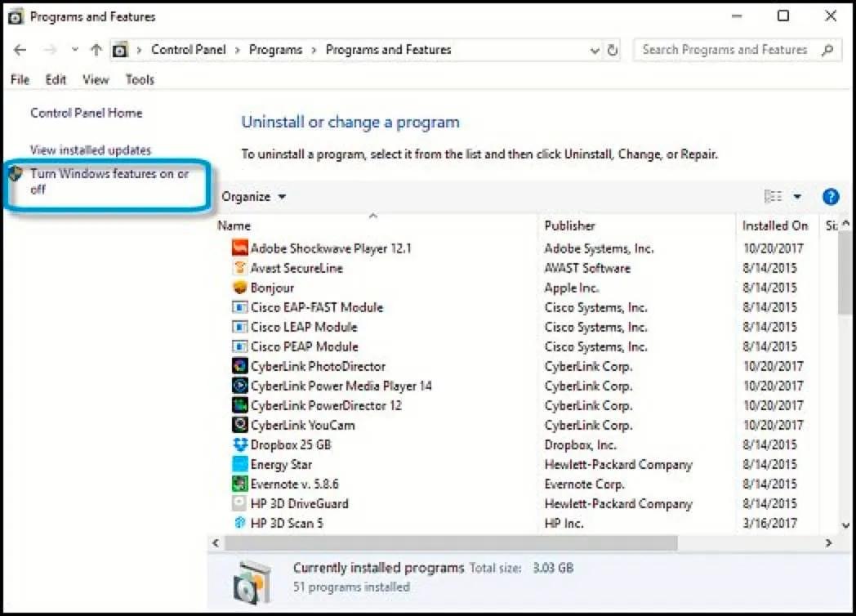Image resolution: width=856 pixels, height=616 pixels.
Task: Click the vertical scrollbar down arrow
Action: click(x=845, y=525)
